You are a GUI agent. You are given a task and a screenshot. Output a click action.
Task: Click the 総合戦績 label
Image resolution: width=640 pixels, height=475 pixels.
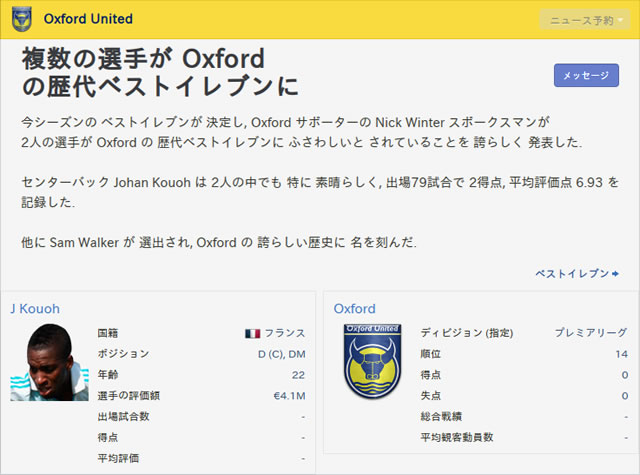441,416
